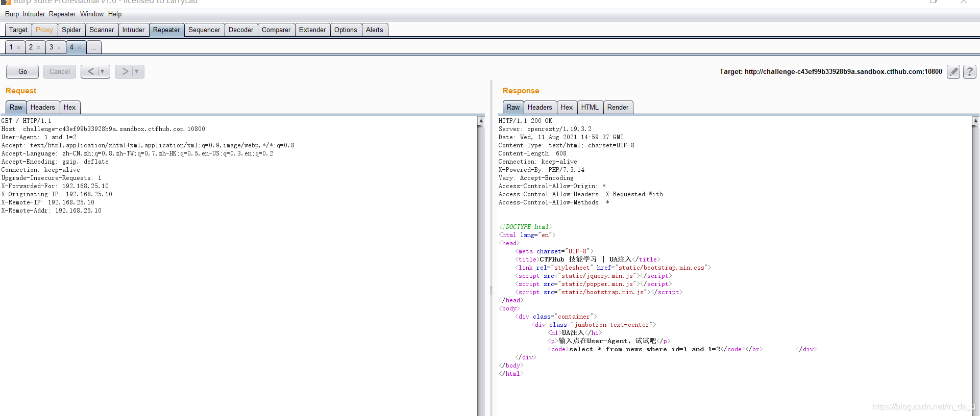980x416 pixels.
Task: Select the Repeater tool tab
Action: 166,30
